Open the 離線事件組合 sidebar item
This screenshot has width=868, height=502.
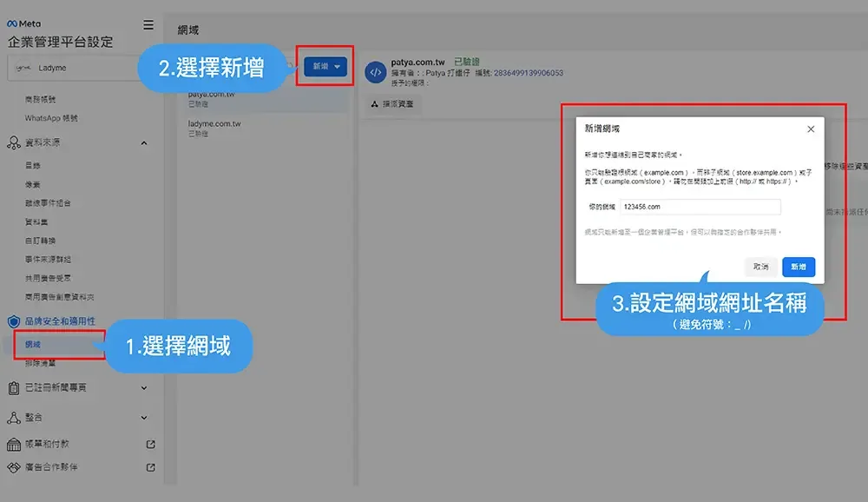pos(48,202)
